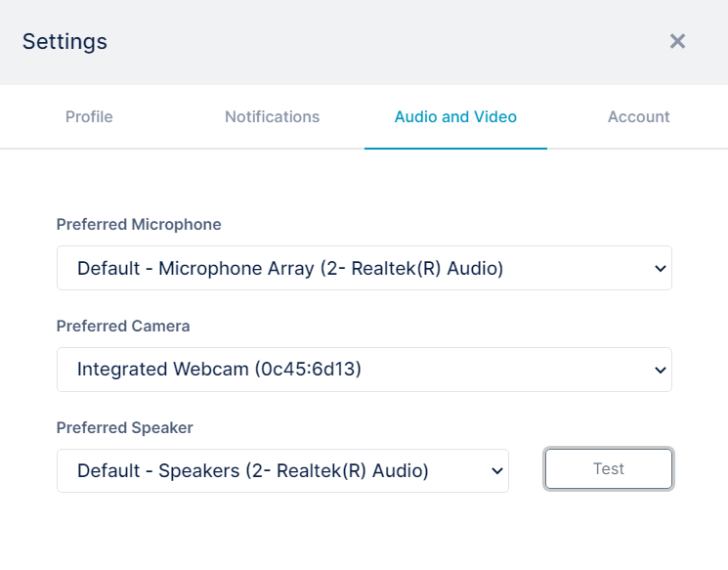The height and width of the screenshot is (570, 728).
Task: Click the Preferred Microphone label
Action: [139, 224]
